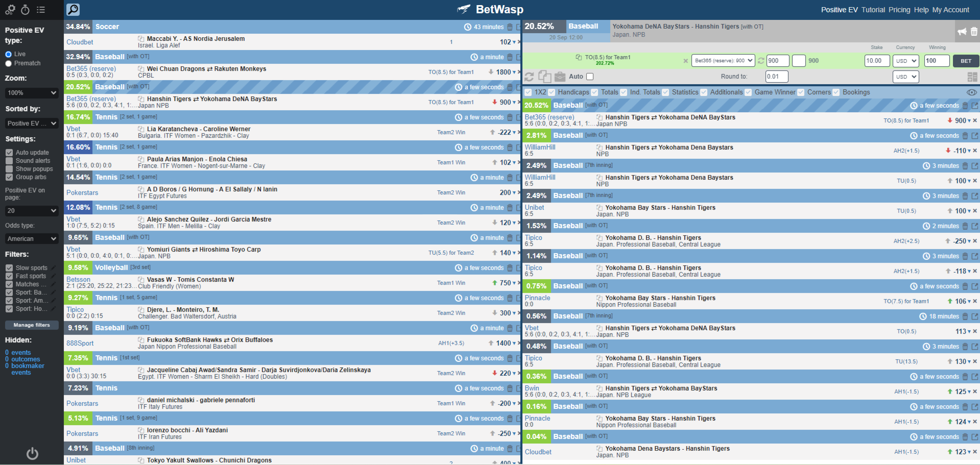Tick the Auto checkbox in calculator
980x465 pixels.
[590, 77]
